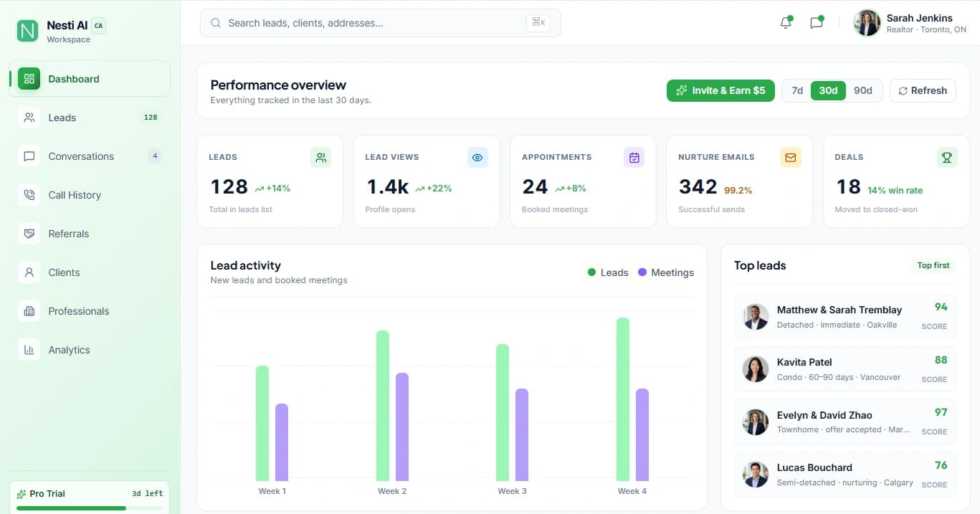Click the Invite & Earn $5 button

(720, 90)
